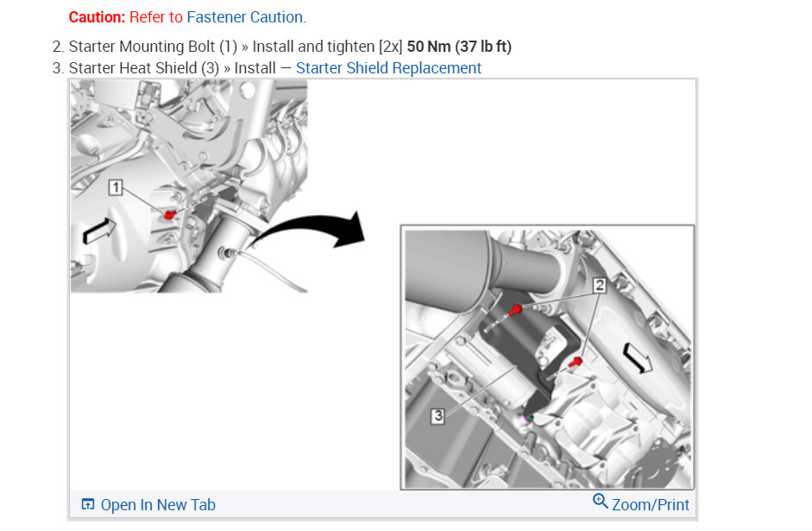The width and height of the screenshot is (812, 531).
Task: Click the Open In New Tab text
Action: click(158, 504)
